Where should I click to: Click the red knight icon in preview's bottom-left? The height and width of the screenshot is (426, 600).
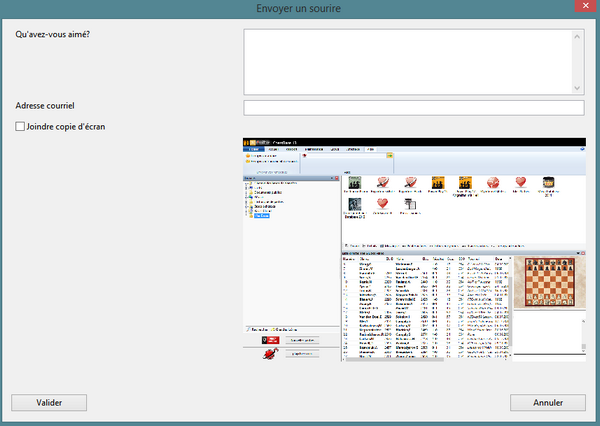click(x=269, y=352)
